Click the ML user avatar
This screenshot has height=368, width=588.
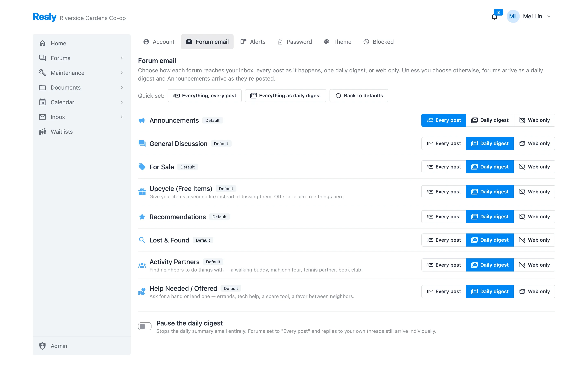pos(513,16)
